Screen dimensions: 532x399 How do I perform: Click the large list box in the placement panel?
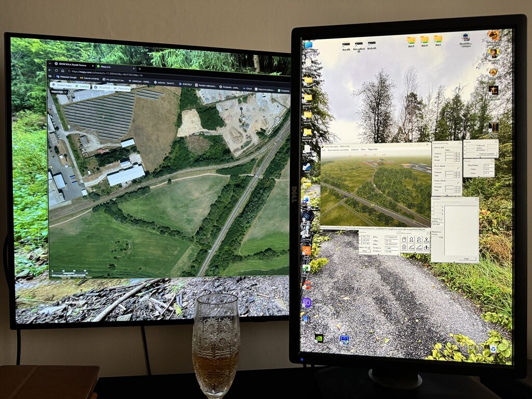click(x=460, y=230)
